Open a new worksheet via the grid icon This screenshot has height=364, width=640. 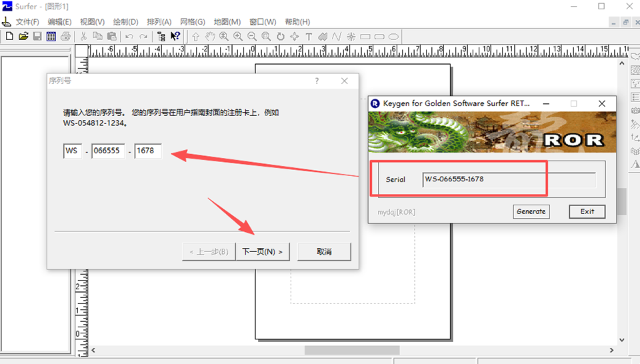point(51,36)
